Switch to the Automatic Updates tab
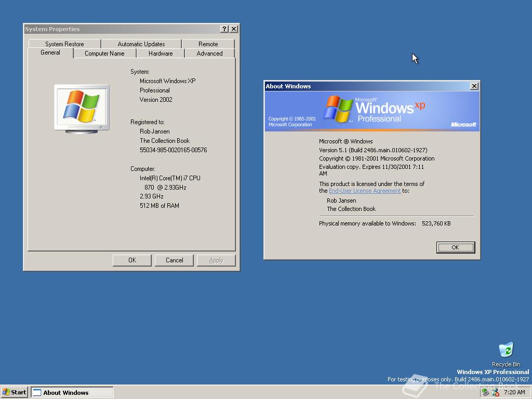The image size is (532, 399). point(141,44)
